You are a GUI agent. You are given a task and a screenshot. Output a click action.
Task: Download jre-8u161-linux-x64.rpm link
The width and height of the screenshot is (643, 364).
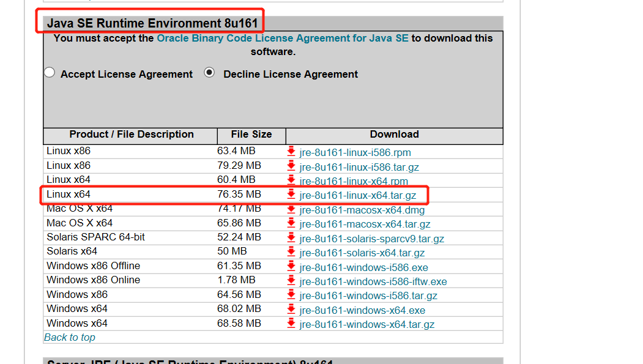[354, 181]
